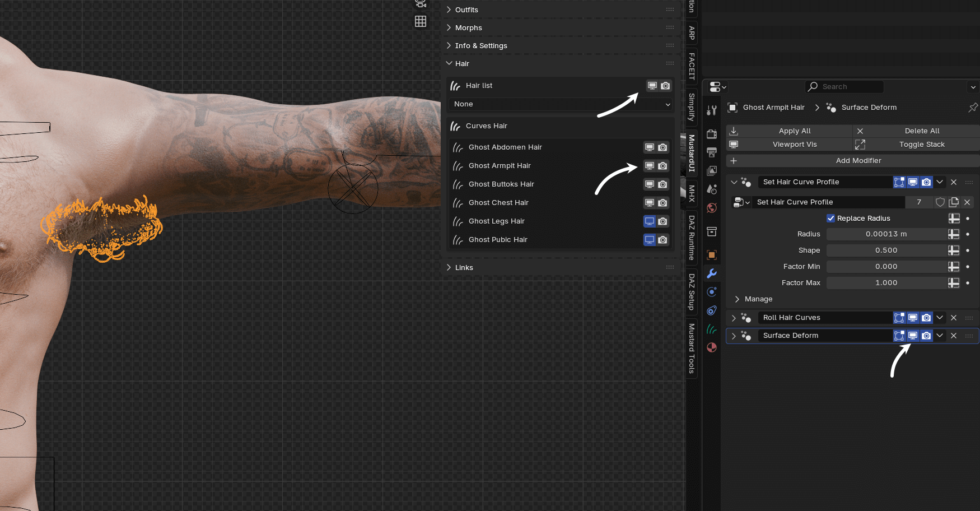Screen dimensions: 980x511
Task: Open the curve Data properties tab icon
Action: point(712,329)
